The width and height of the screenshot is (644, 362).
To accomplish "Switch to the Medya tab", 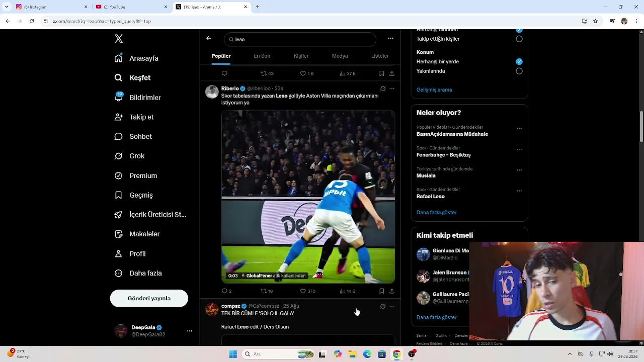I will pos(340,56).
